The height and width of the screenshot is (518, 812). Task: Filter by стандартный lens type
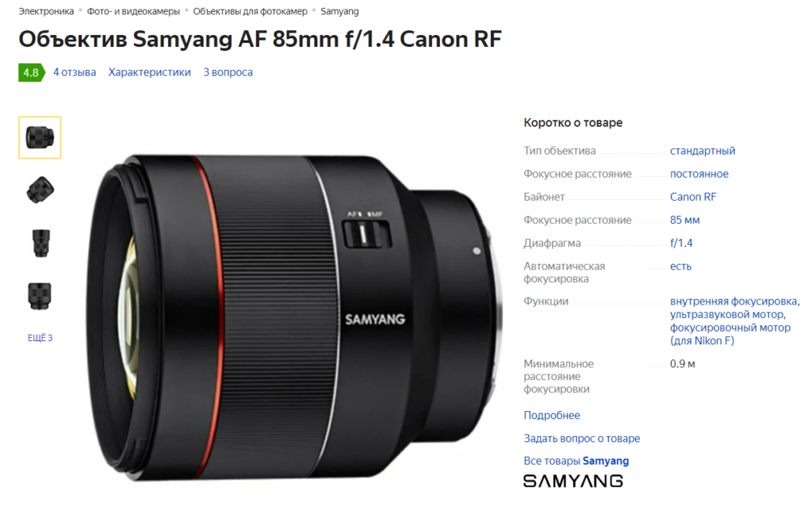pos(703,151)
